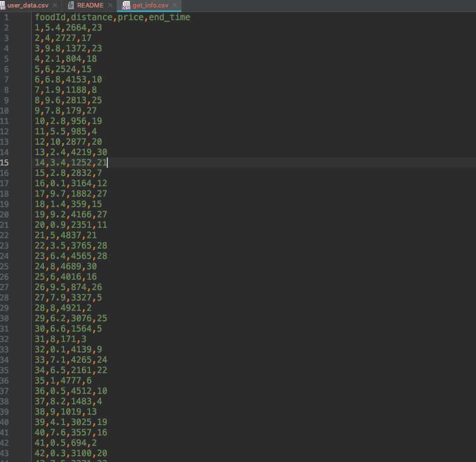Click the row 37,8.2,1483,4
476x462 pixels.
click(68, 401)
